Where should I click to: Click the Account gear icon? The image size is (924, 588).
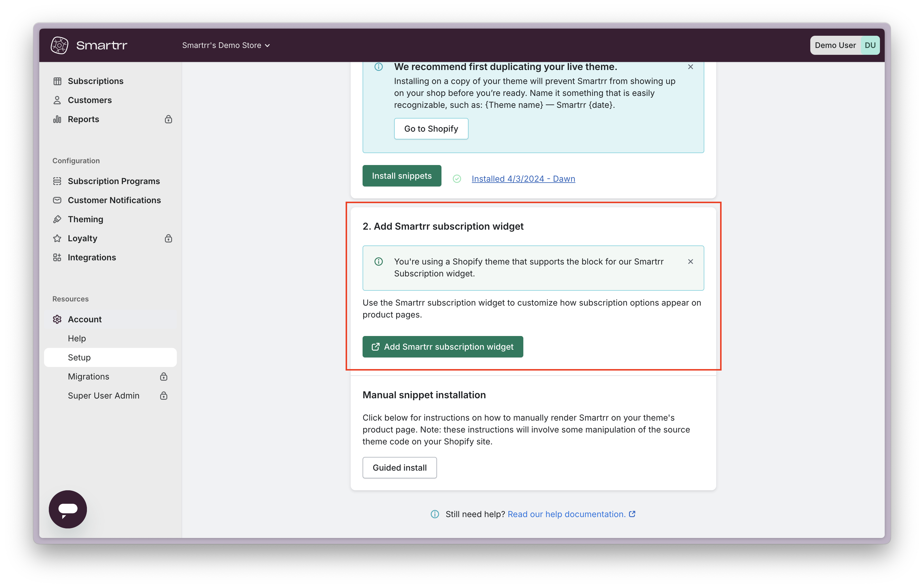pos(57,320)
